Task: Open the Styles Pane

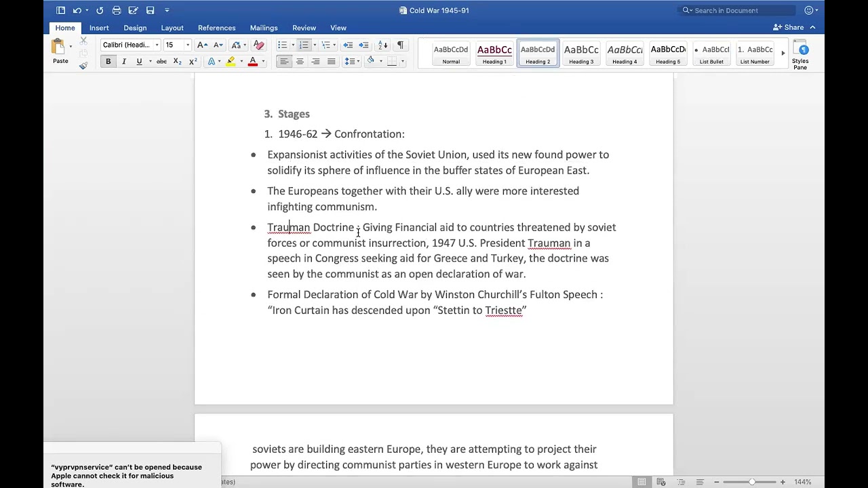Action: (x=800, y=55)
